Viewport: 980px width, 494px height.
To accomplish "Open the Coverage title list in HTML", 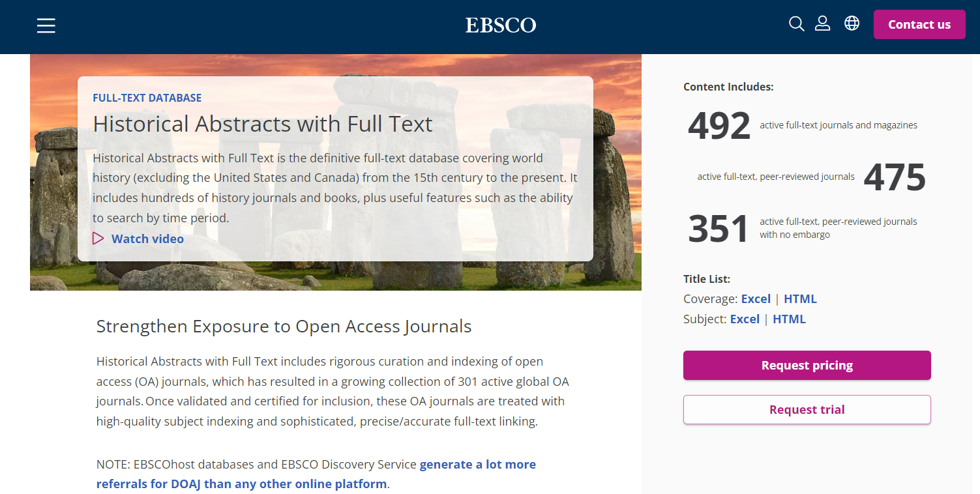I will [x=800, y=298].
